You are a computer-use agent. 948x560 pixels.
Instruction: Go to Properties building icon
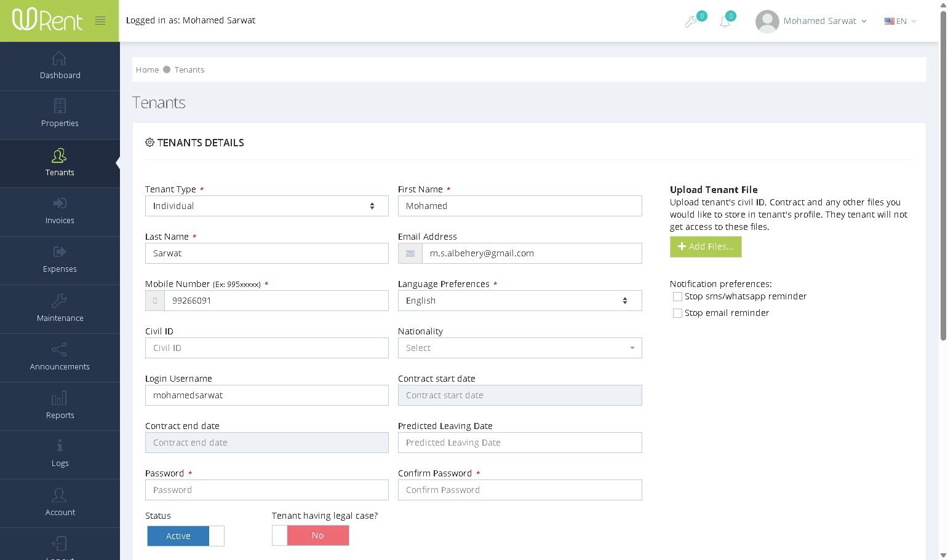click(x=60, y=106)
